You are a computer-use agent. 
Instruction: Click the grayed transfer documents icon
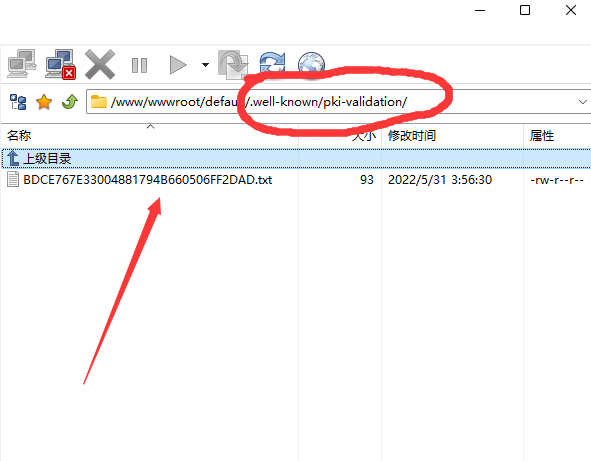click(233, 65)
